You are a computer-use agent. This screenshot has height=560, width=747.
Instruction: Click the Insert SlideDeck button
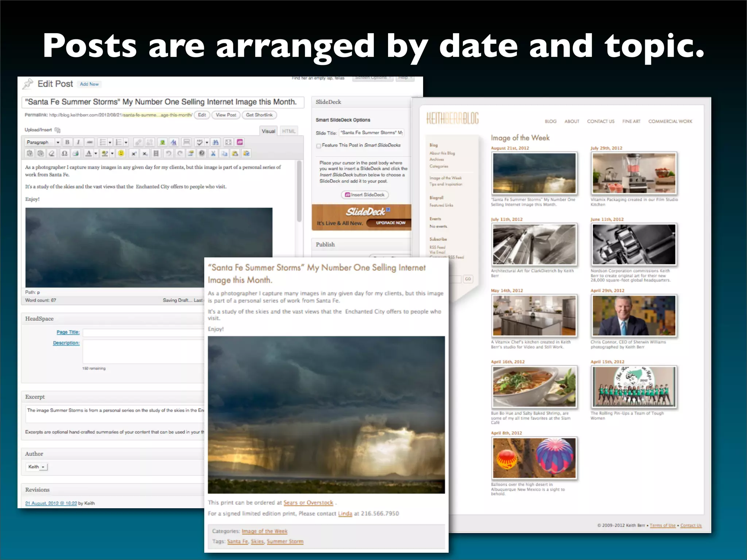tap(365, 195)
